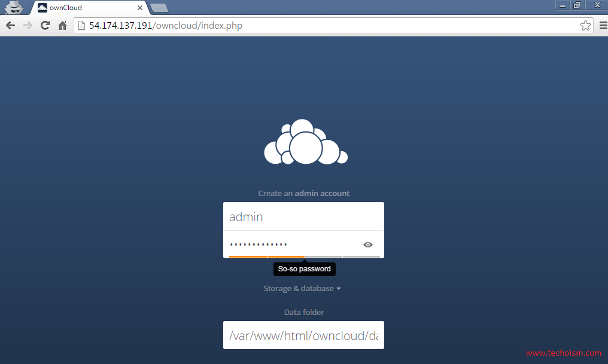Screen dimensions: 608x364
Task: Click the 'Create an admin account' label
Action: 304,193
